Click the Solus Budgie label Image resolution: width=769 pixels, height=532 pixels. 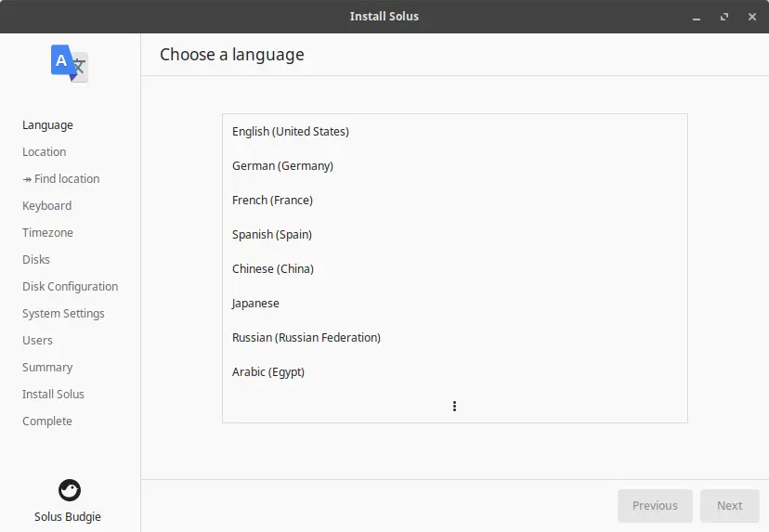(68, 517)
